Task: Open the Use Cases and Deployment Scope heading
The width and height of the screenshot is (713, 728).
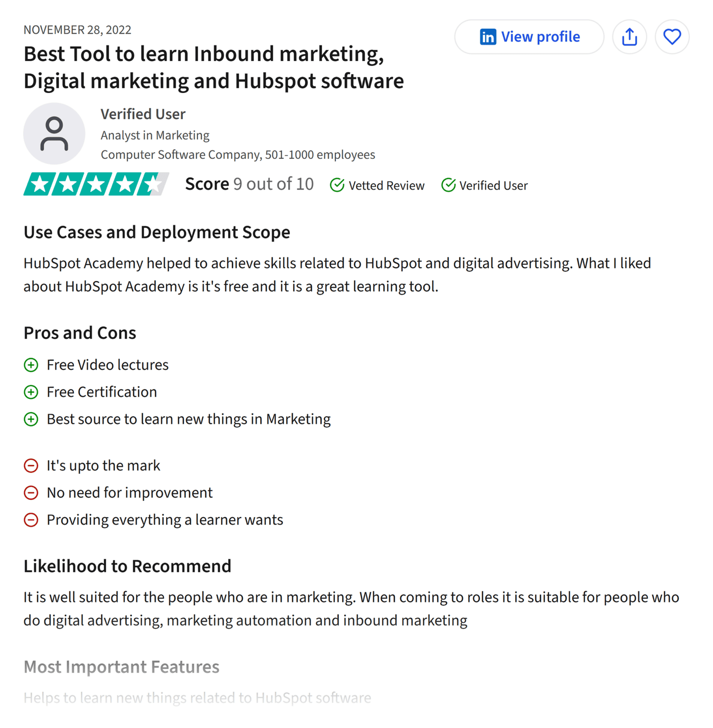Action: (157, 232)
